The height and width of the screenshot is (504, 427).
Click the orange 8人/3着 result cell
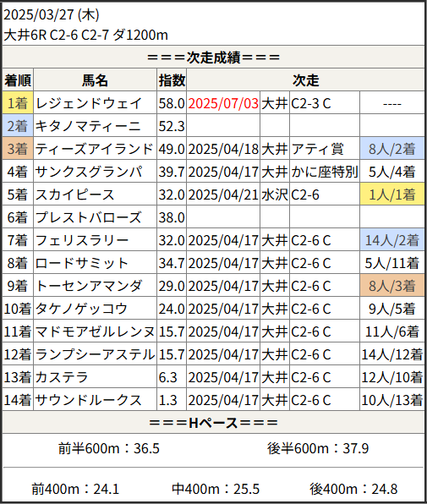(392, 286)
